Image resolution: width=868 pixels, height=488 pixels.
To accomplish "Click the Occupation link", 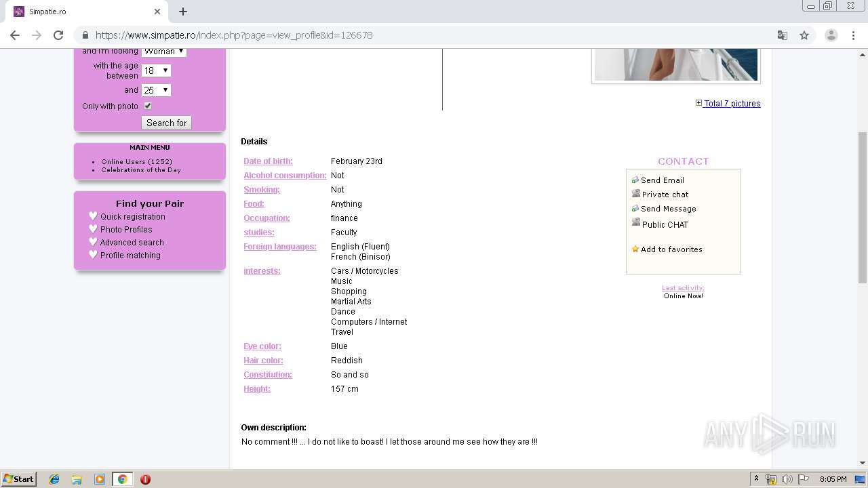I will (x=267, y=218).
